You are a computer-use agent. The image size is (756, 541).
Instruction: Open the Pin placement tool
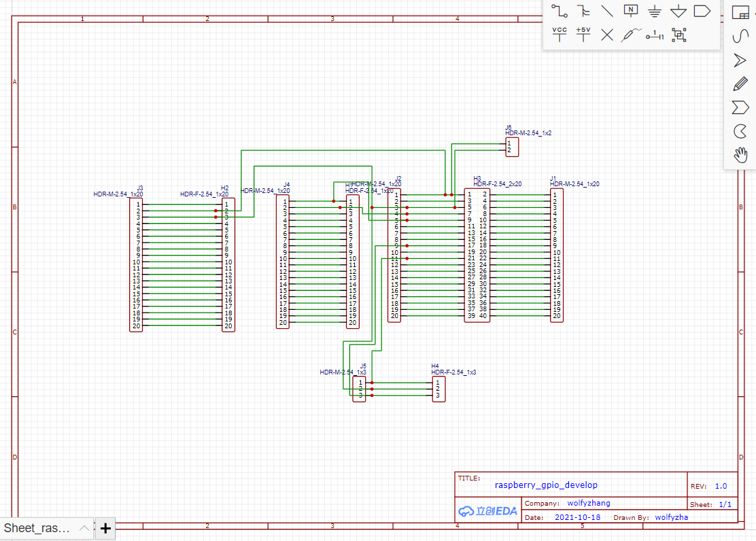[654, 35]
